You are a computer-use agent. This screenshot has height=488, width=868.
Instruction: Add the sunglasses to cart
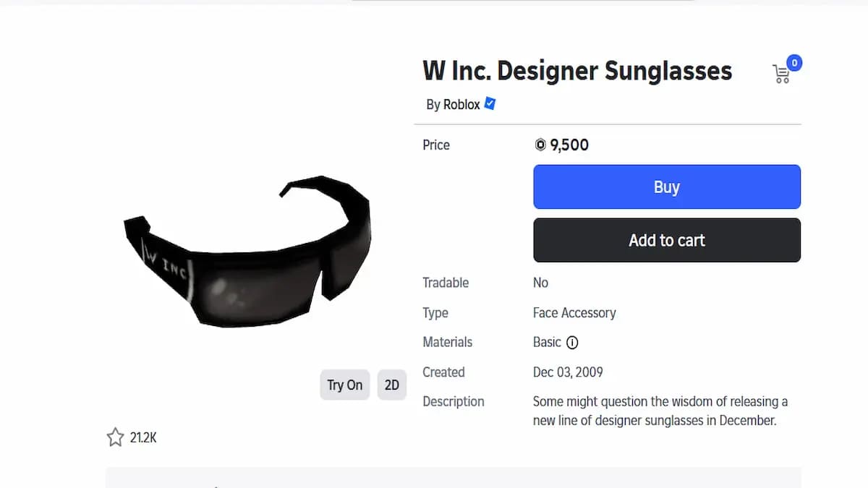click(666, 240)
